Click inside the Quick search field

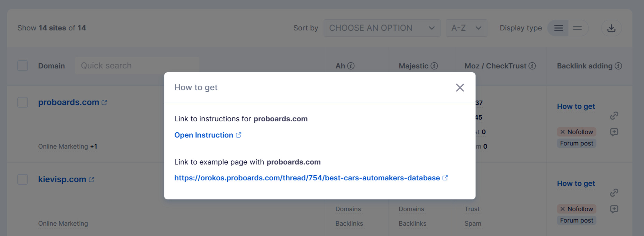click(x=137, y=65)
